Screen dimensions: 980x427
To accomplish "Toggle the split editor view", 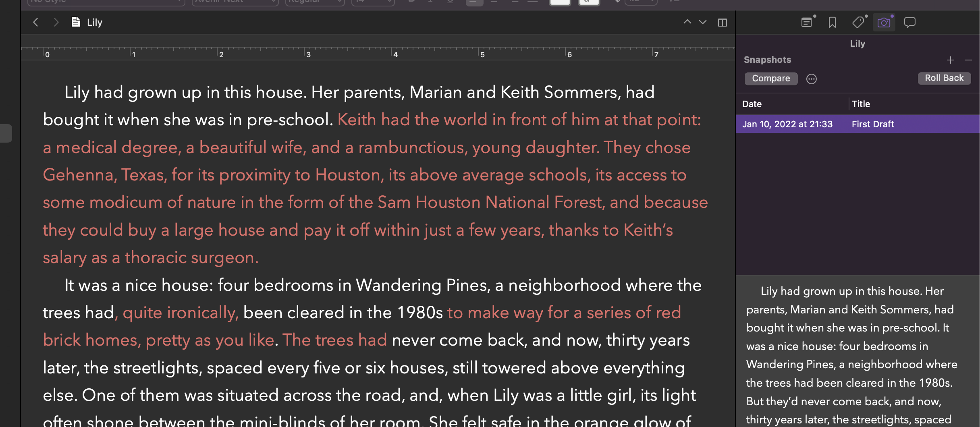I will (x=723, y=23).
